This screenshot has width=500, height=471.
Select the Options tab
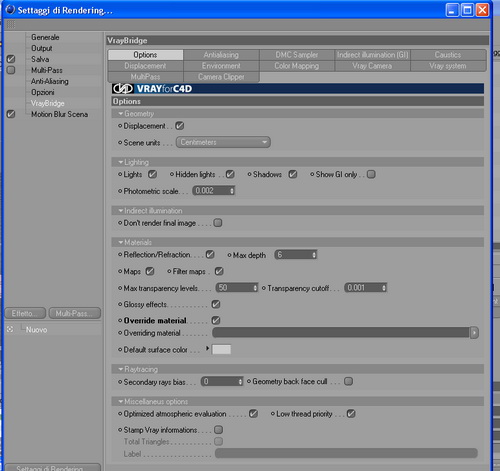(x=145, y=55)
